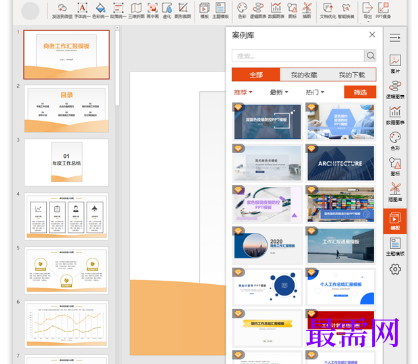Toggle favorite badge on ARCHITECTURE template
Image resolution: width=418 pixels, height=364 pixels.
pos(311,149)
